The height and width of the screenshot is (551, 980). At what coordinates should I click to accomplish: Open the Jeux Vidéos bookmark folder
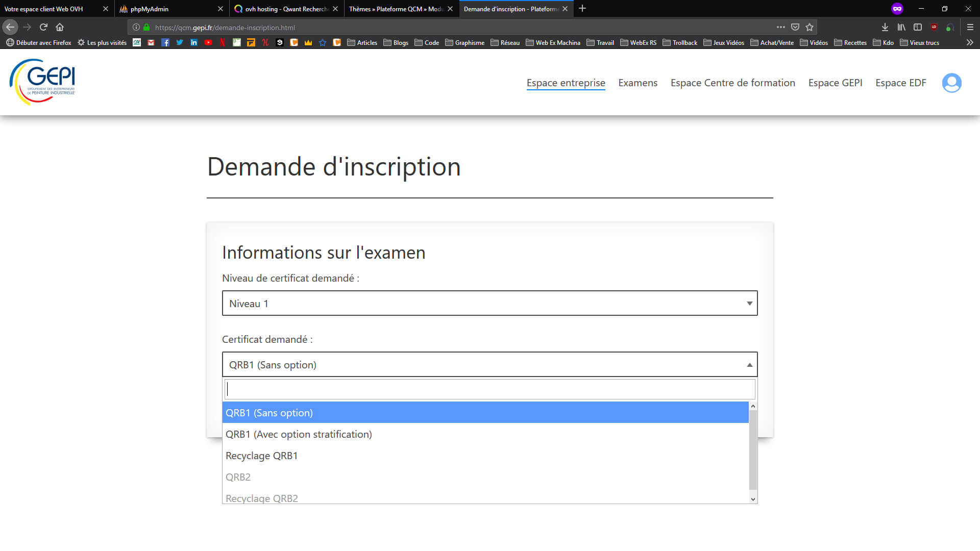point(724,43)
